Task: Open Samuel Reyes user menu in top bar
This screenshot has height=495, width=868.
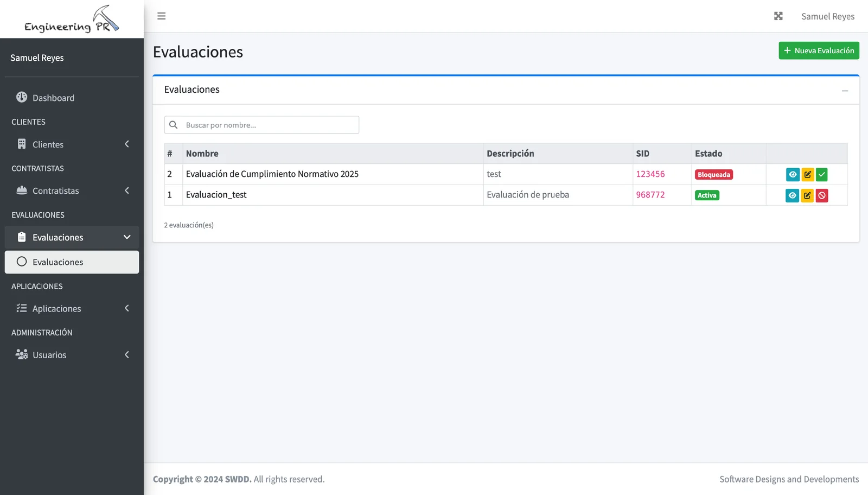Action: [828, 16]
